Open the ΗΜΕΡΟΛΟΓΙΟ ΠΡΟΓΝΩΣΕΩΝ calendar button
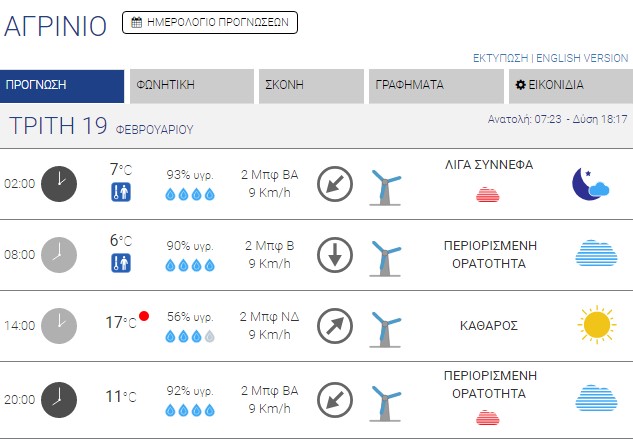Viewport: 633px width, 439px height. point(210,22)
